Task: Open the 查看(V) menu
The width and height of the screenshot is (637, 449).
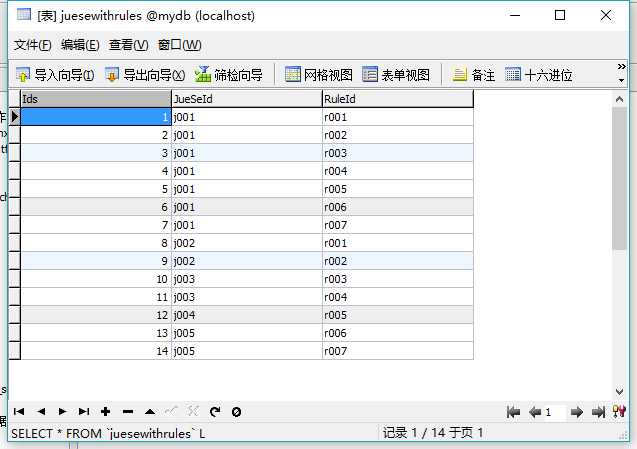Action: 128,45
